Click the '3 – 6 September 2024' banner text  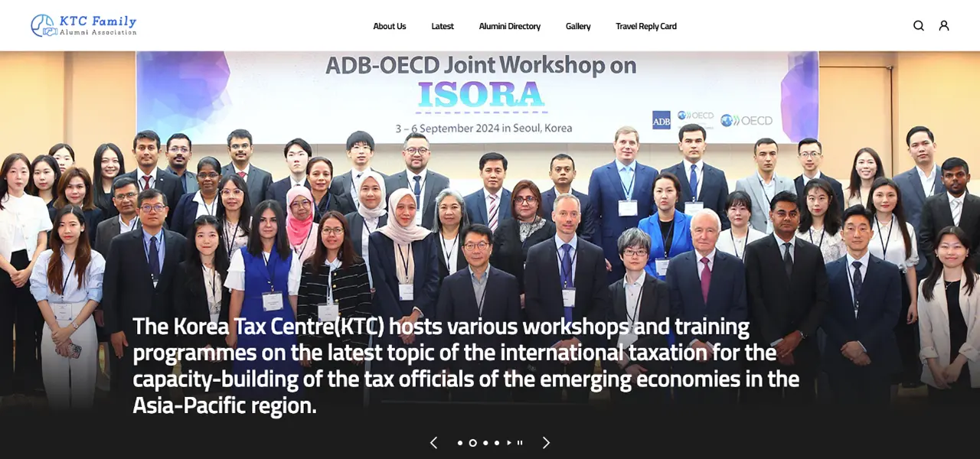[x=483, y=129]
